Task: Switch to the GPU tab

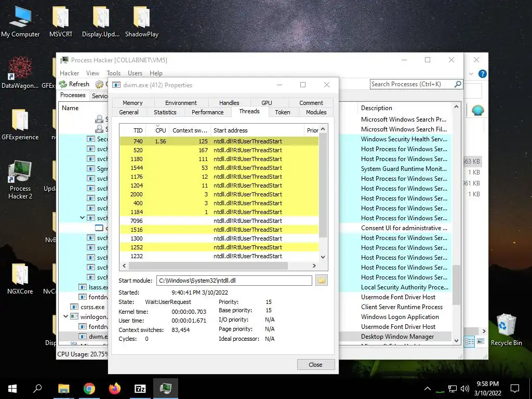Action: pos(267,103)
